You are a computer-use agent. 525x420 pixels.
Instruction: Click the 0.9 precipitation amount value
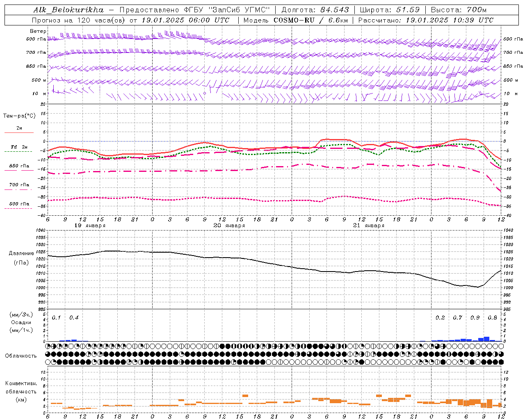pyautogui.click(x=475, y=317)
